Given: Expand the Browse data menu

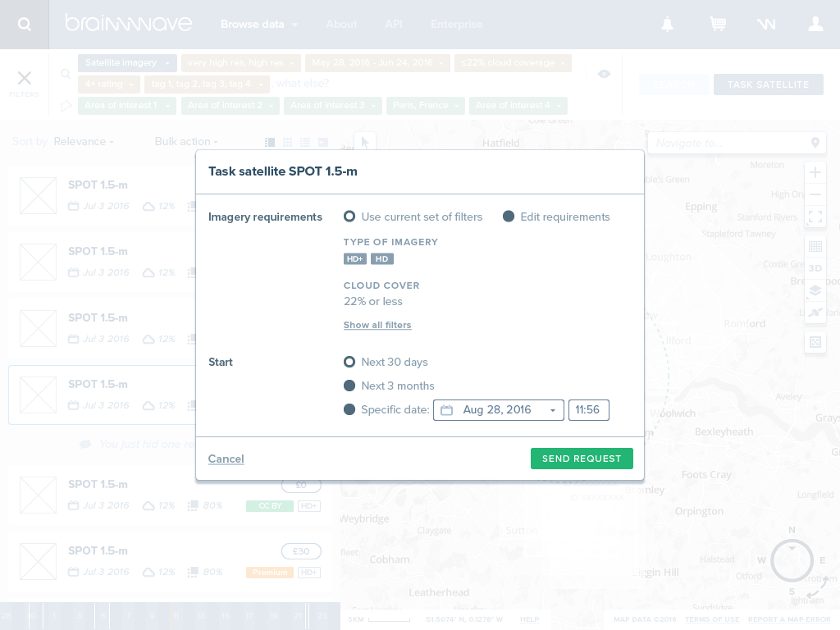Looking at the screenshot, I should pyautogui.click(x=258, y=24).
